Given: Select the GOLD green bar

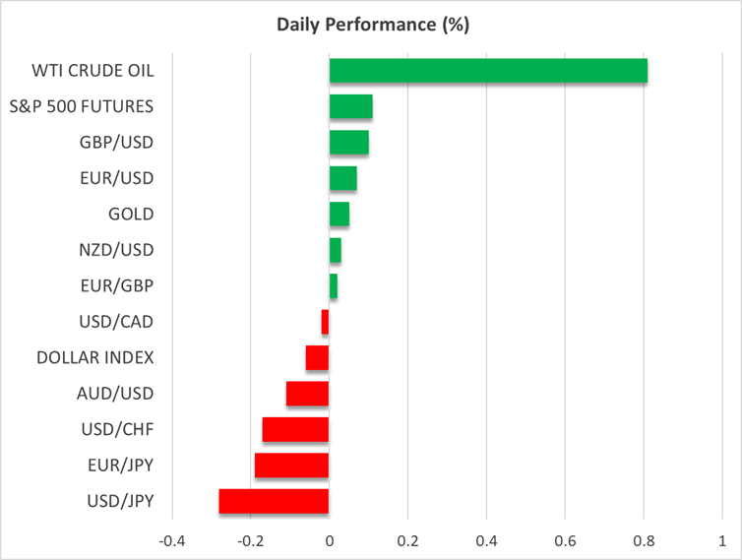Looking at the screenshot, I should (x=339, y=215).
